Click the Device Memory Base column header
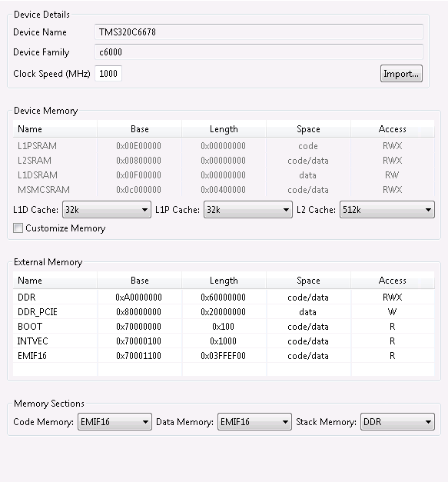448x482 pixels. (140, 129)
